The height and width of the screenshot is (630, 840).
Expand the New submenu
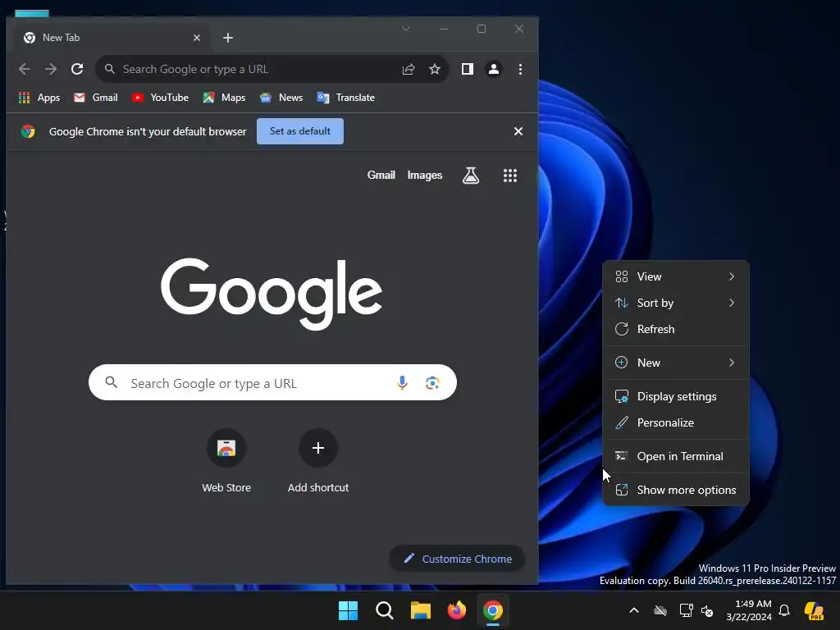(x=676, y=363)
